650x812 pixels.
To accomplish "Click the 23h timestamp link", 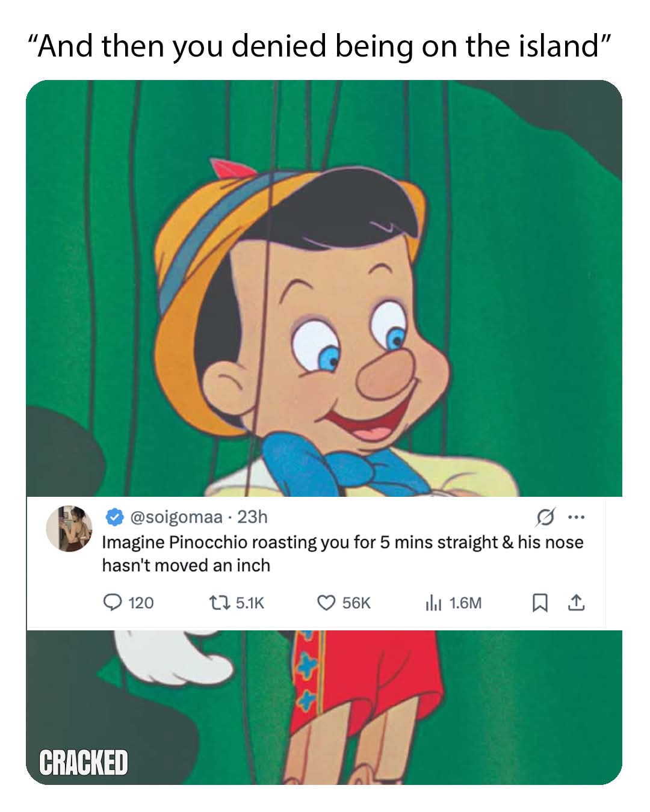I will coord(252,517).
